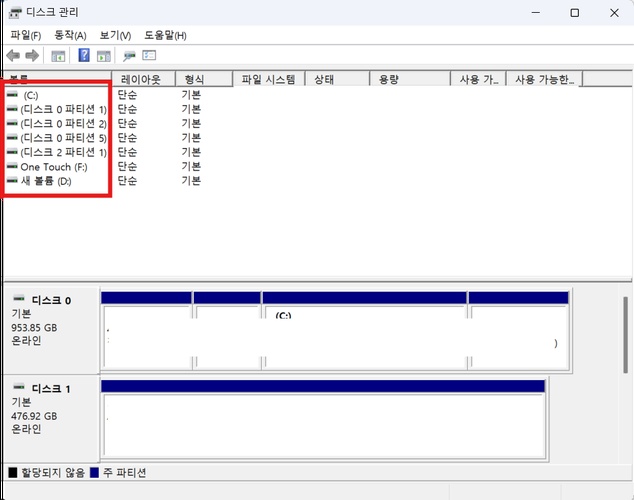The width and height of the screenshot is (634, 500).
Task: Click the drive icon beside One Touch (F:)
Action: [x=13, y=166]
